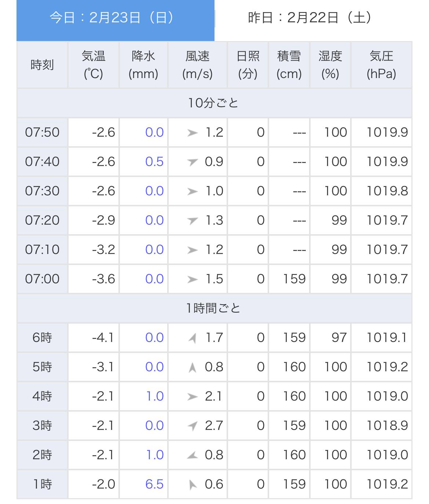The image size is (429, 504).
Task: Click the wind direction arrow for 6時
Action: coord(192,338)
